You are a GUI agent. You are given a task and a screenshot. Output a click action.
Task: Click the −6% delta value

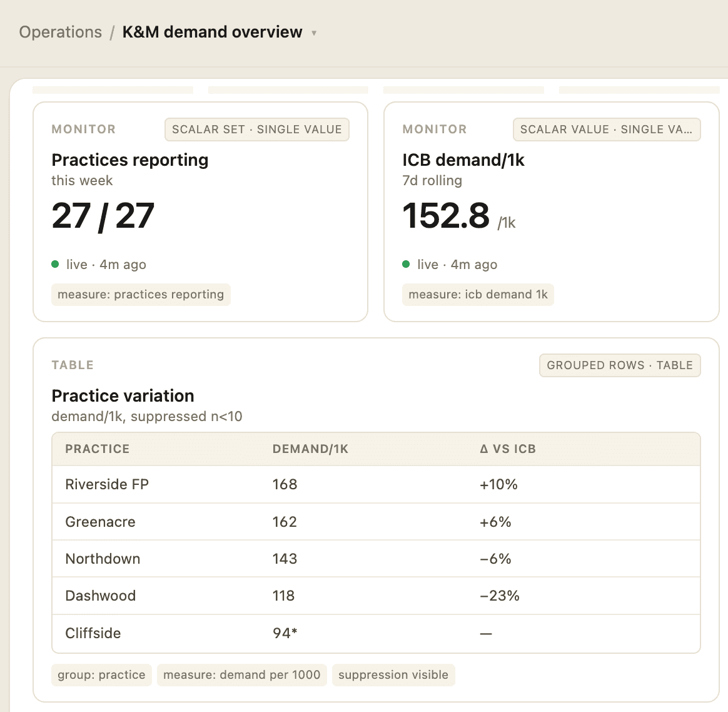pos(495,559)
